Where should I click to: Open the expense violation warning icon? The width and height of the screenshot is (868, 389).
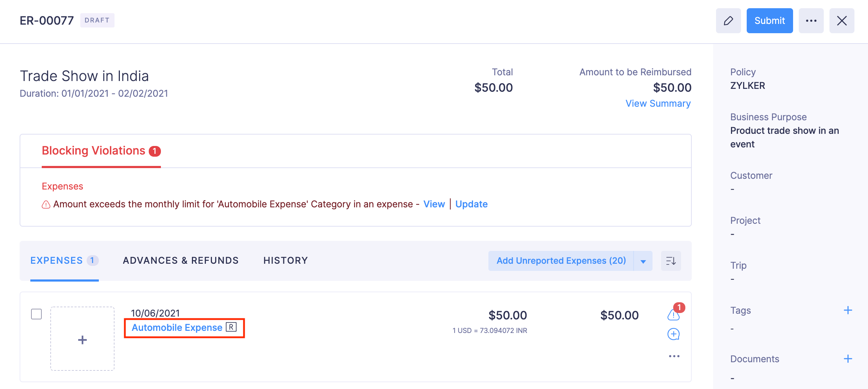(x=673, y=314)
